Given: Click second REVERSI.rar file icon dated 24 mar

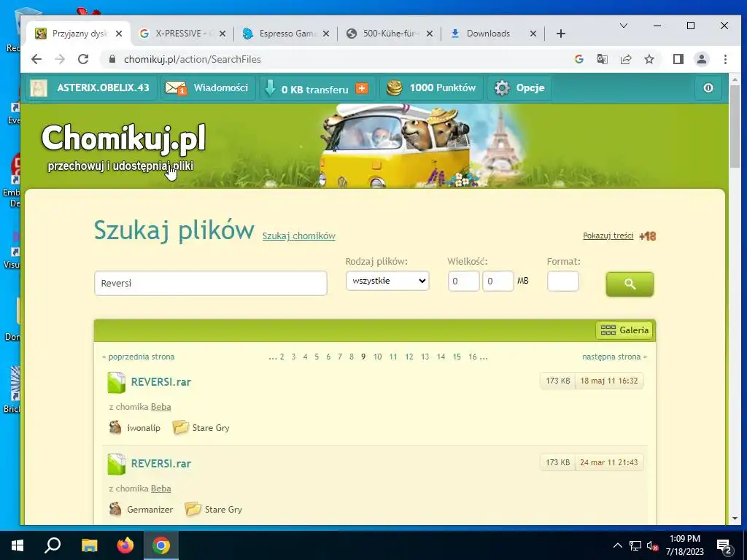Looking at the screenshot, I should click(116, 464).
